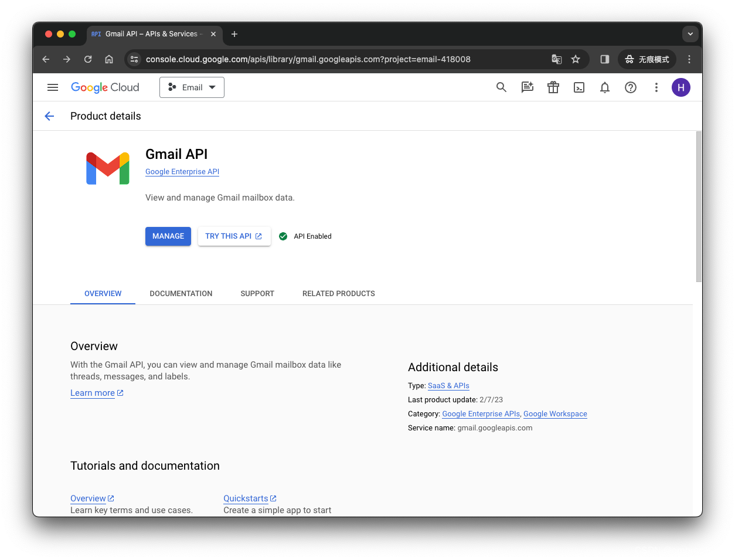The height and width of the screenshot is (560, 735).
Task: Close the Gmail API browser tab
Action: click(x=213, y=34)
